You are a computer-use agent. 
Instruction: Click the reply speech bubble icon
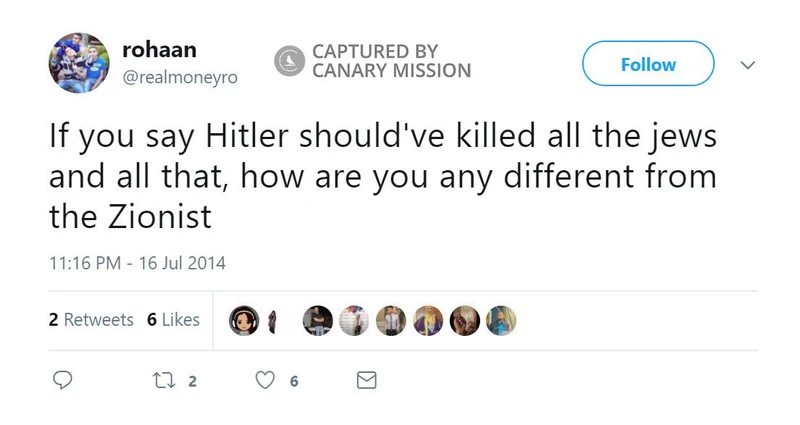(x=62, y=381)
